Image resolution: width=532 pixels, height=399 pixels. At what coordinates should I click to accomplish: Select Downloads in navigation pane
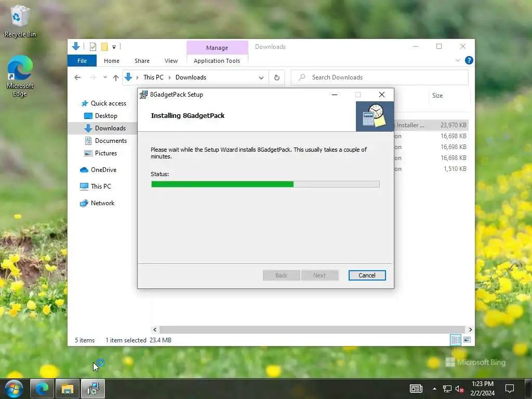point(105,128)
